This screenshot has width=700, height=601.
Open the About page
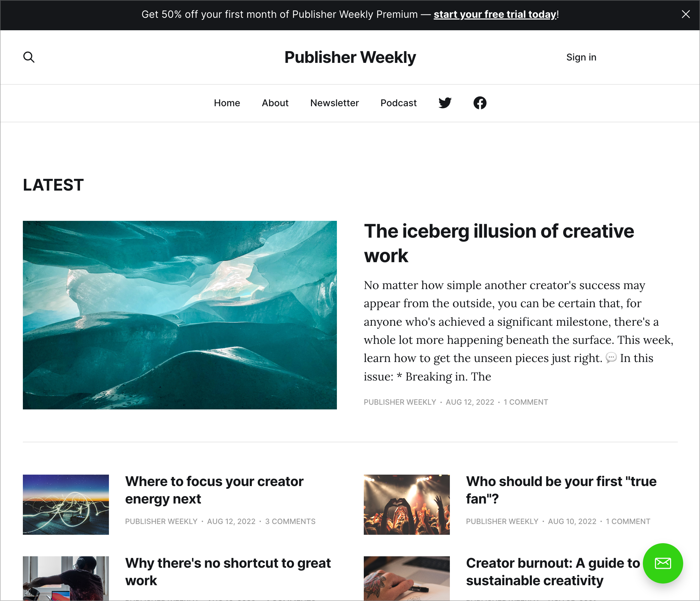(x=275, y=103)
